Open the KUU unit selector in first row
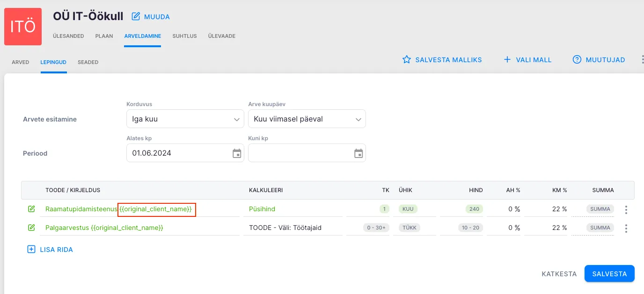The height and width of the screenshot is (294, 644). (408, 209)
